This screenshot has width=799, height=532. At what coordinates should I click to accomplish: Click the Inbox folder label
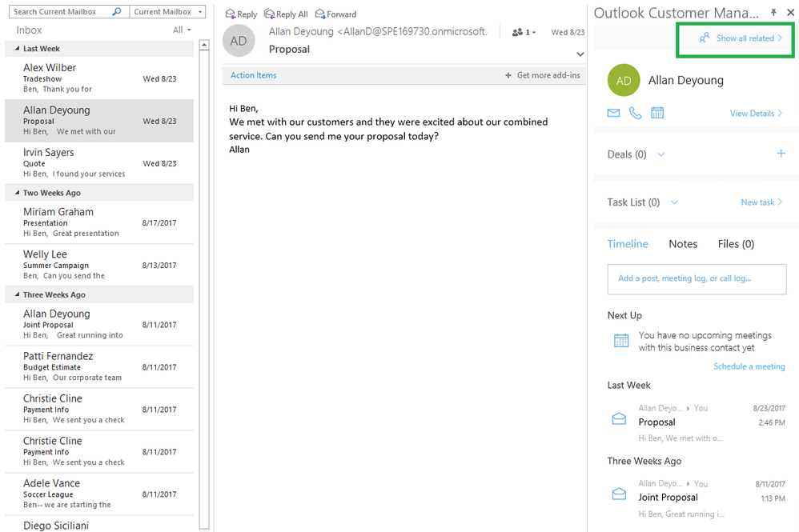point(29,30)
